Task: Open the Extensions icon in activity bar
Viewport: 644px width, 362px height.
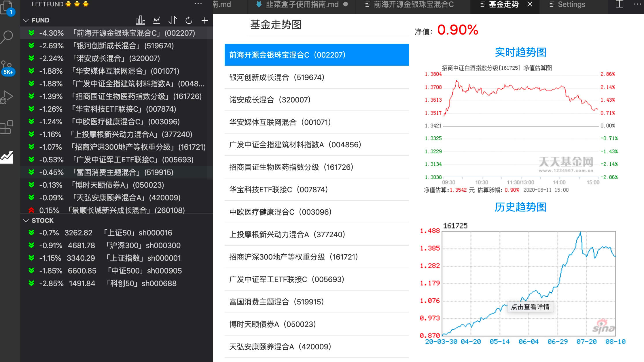Action: (7, 127)
